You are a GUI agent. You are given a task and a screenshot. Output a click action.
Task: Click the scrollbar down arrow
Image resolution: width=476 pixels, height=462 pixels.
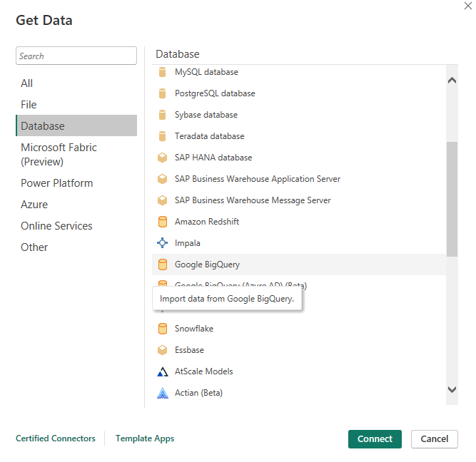(452, 389)
